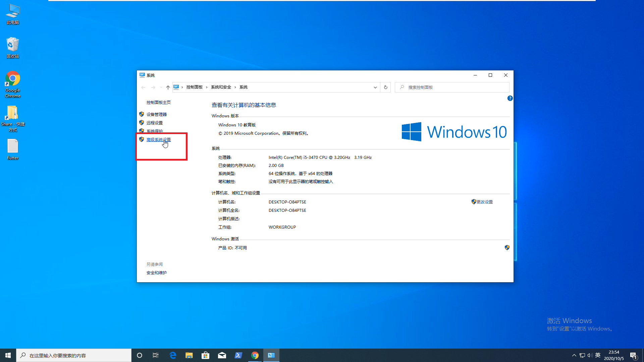Screen dimensions: 644x362
Task: Toggle the 英 input language indicator
Action: [x=598, y=355]
